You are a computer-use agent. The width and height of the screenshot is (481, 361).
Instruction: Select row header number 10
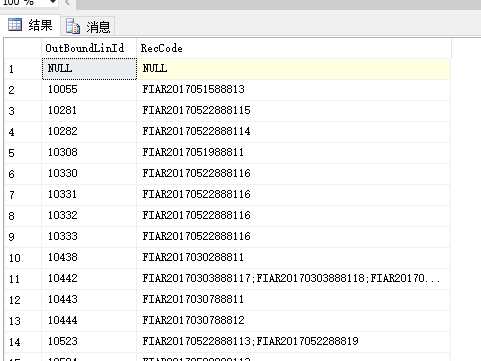point(23,258)
